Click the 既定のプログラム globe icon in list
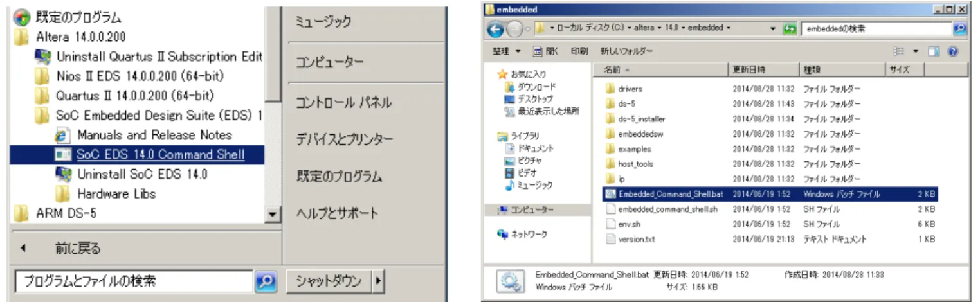 point(22,17)
